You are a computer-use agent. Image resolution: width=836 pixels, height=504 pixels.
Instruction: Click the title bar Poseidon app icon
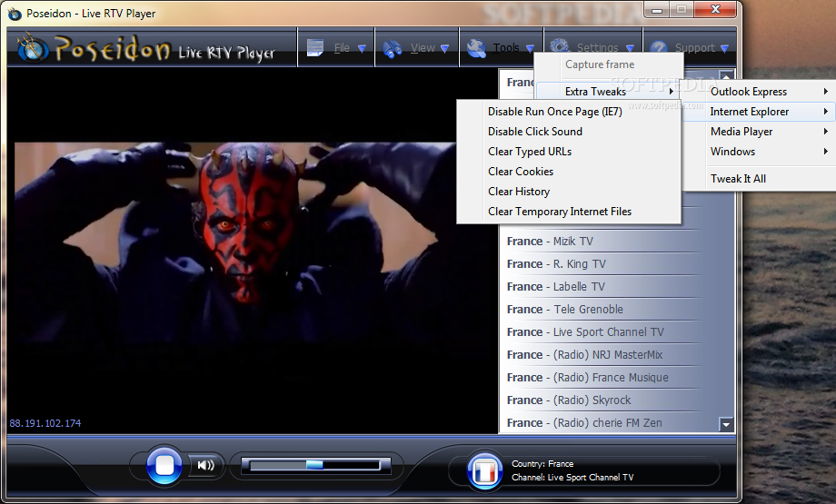(x=15, y=14)
